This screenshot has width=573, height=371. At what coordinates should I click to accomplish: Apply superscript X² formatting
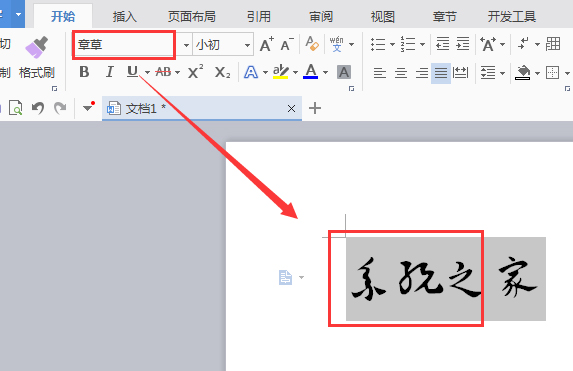196,71
